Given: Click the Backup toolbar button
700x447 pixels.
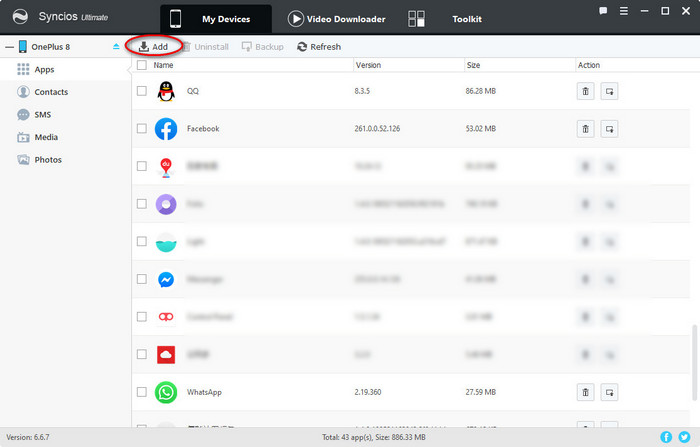Looking at the screenshot, I should pos(262,46).
